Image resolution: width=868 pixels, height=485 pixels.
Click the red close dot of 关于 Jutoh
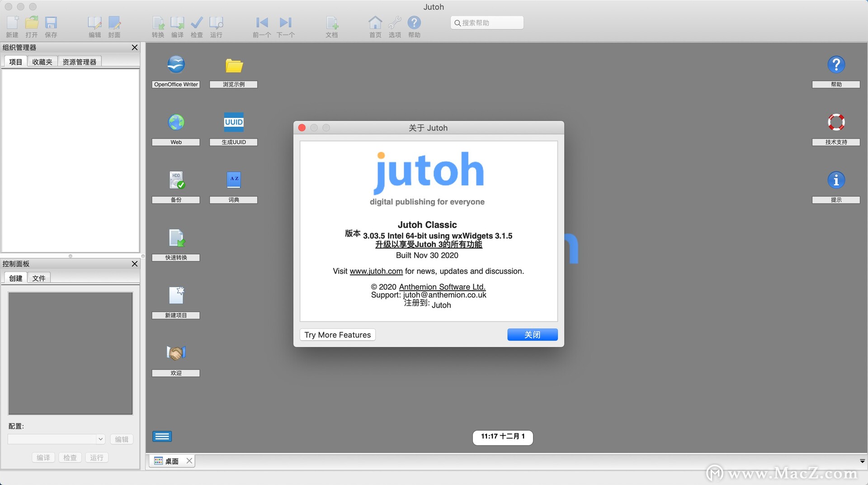302,128
